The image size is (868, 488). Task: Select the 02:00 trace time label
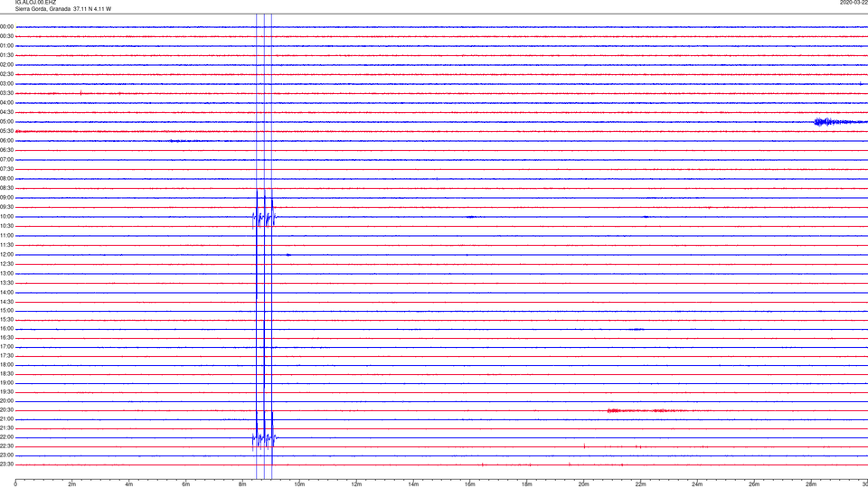pos(6,65)
